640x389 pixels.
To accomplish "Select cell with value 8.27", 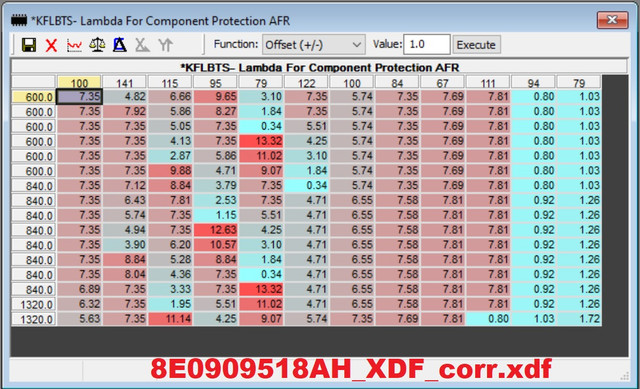I will pyautogui.click(x=215, y=111).
